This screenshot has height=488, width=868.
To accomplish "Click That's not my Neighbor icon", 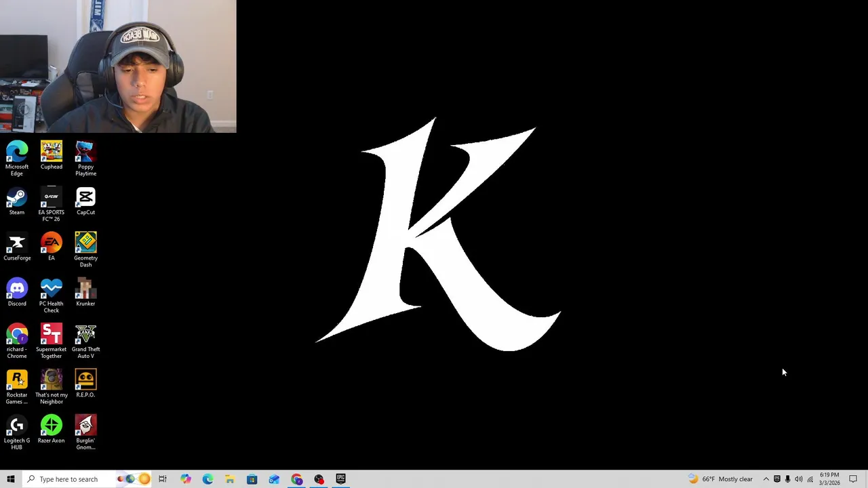I will click(52, 387).
